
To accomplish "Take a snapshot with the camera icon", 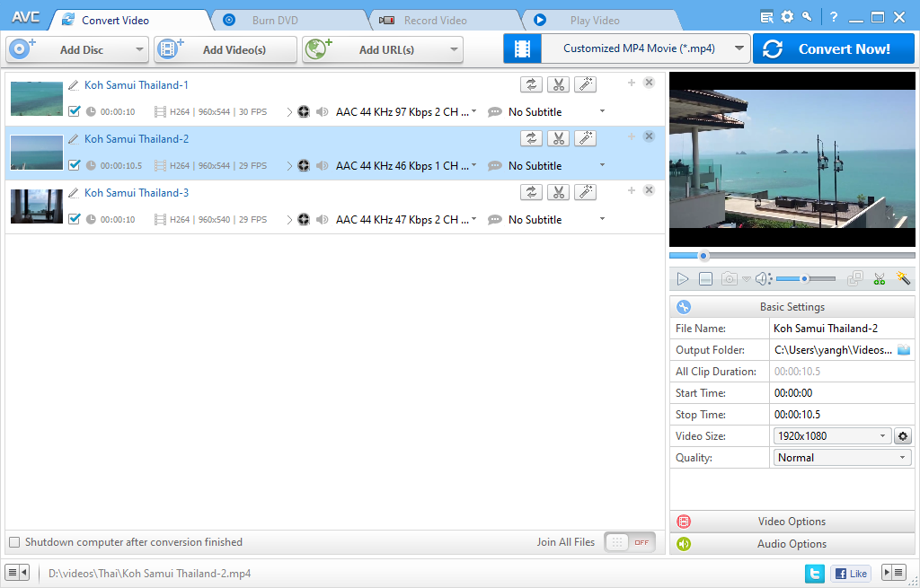I will (x=728, y=278).
